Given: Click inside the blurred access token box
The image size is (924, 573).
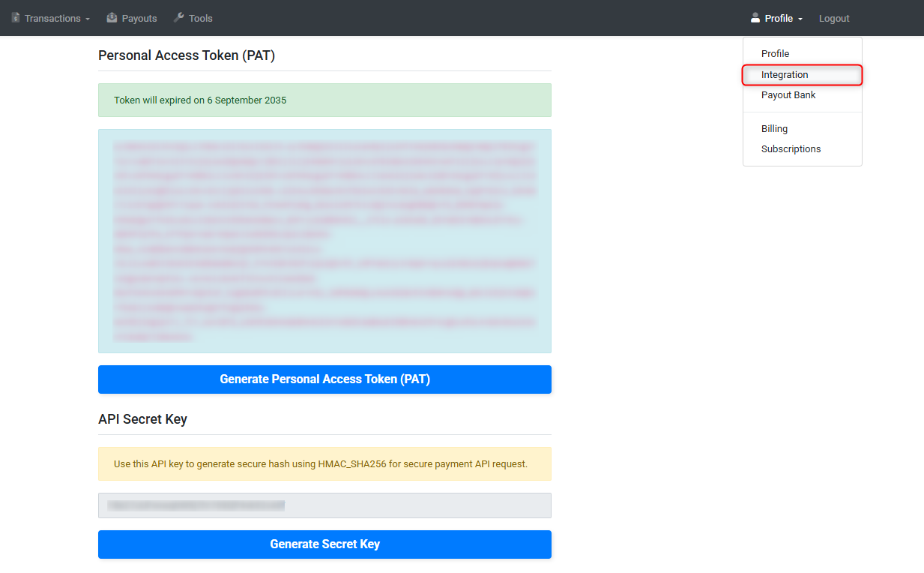Looking at the screenshot, I should 324,241.
